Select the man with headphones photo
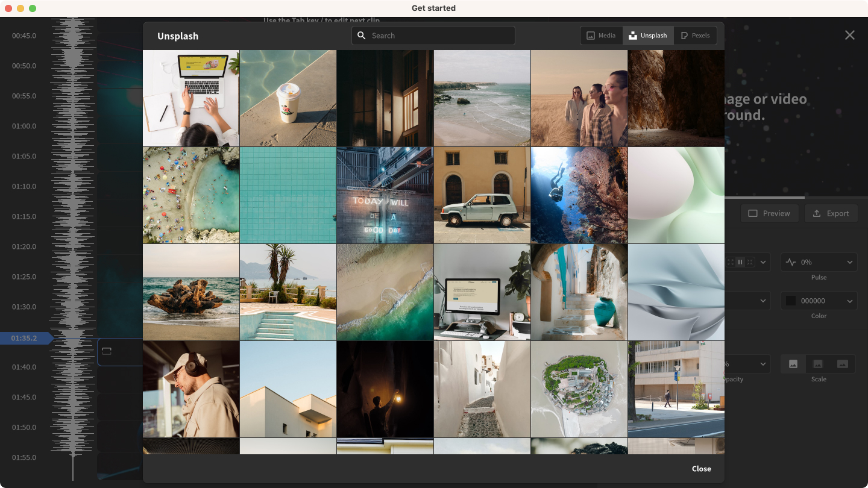Image resolution: width=868 pixels, height=488 pixels. coord(191,389)
